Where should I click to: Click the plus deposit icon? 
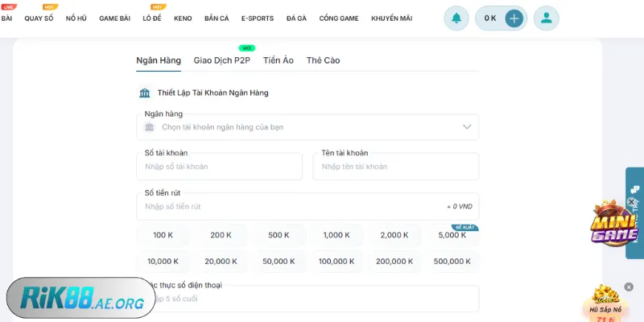[514, 18]
